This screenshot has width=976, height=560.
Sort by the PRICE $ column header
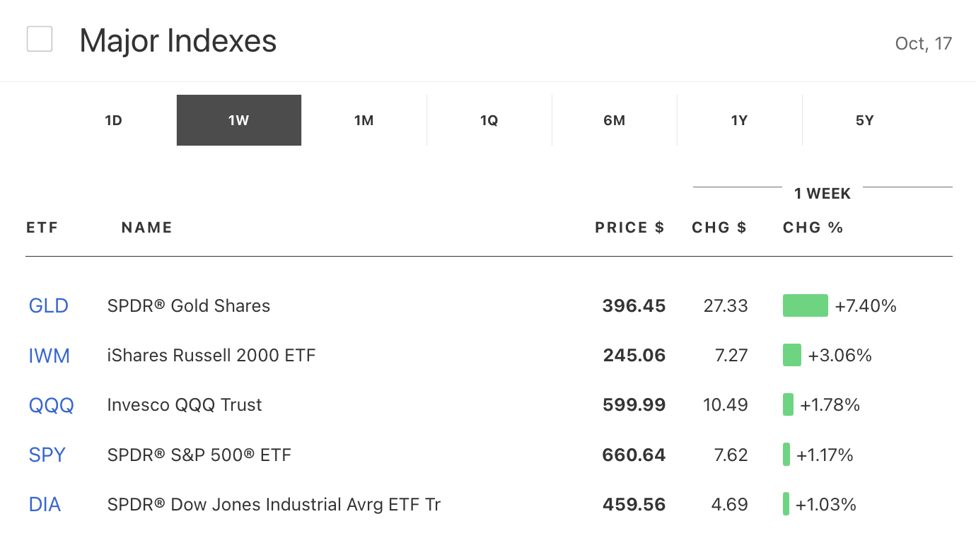(x=629, y=228)
